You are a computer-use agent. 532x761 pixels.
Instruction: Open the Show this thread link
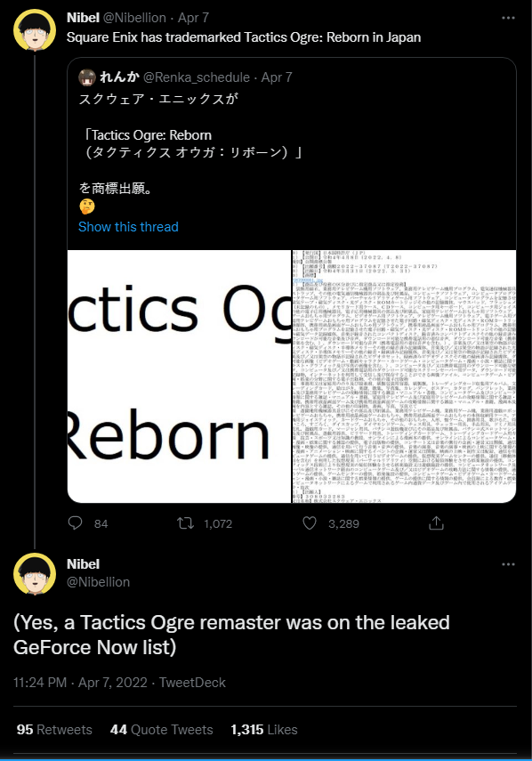(x=128, y=227)
